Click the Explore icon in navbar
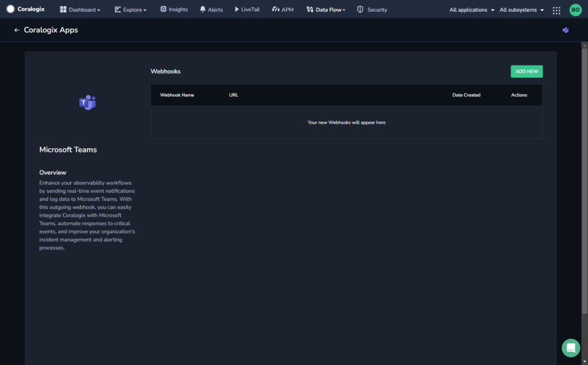 click(117, 9)
